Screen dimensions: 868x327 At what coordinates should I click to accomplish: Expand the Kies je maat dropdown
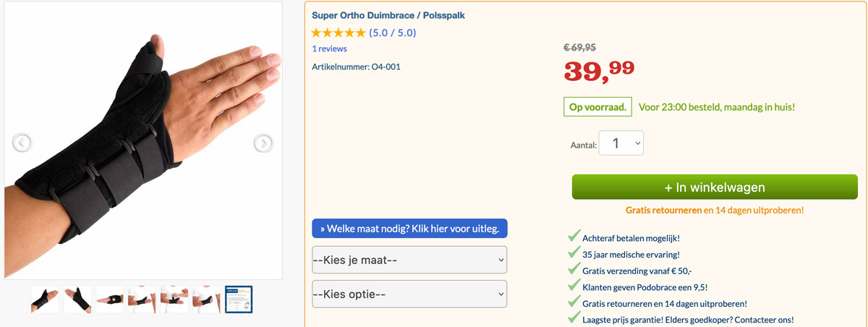click(409, 259)
